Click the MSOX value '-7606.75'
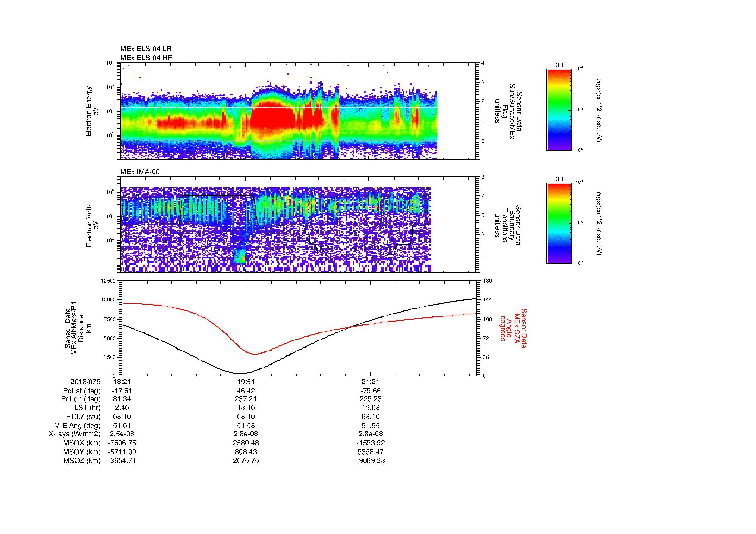This screenshot has height=534, width=756. pyautogui.click(x=122, y=443)
